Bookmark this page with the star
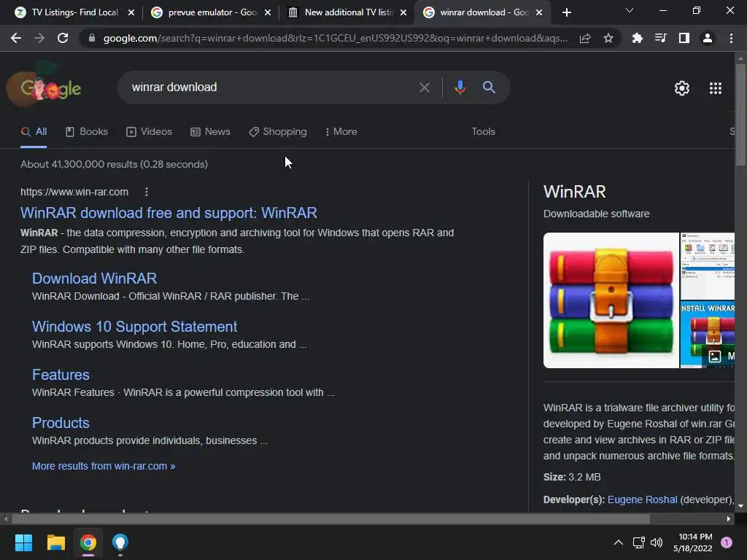 [608, 38]
